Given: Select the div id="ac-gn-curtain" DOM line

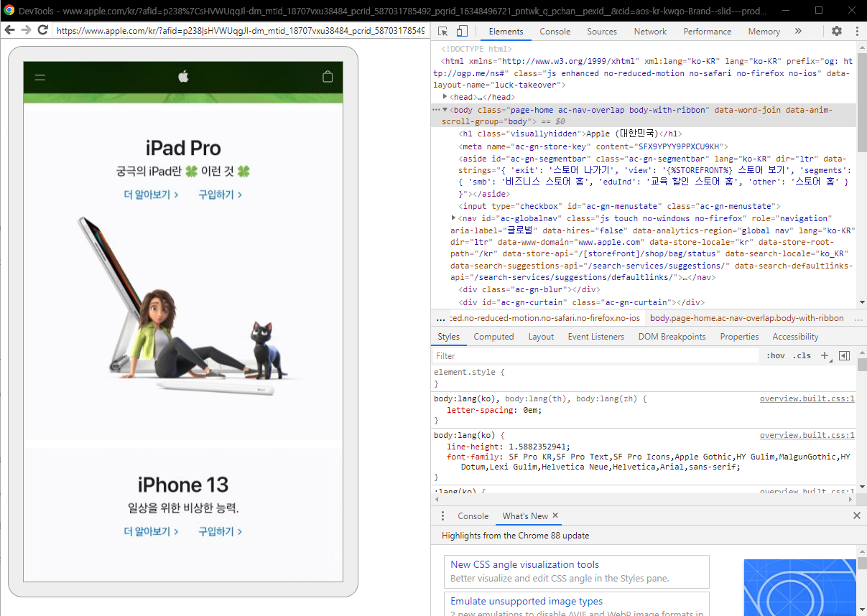Looking at the screenshot, I should coord(581,302).
